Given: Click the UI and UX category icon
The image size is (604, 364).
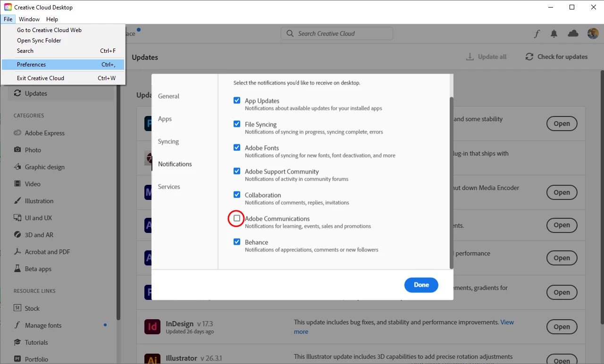Looking at the screenshot, I should pyautogui.click(x=17, y=218).
